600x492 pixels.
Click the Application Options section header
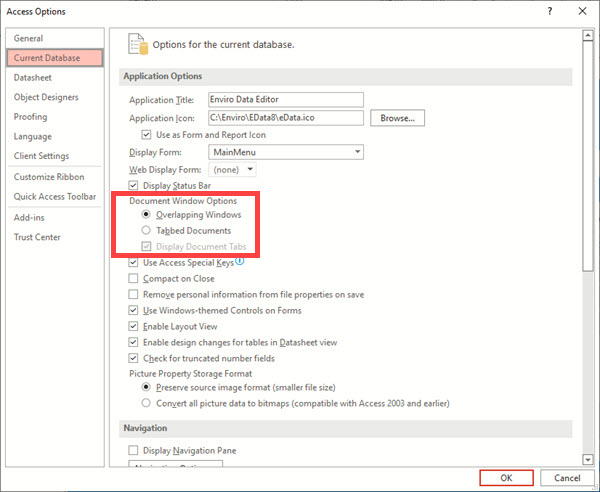point(346,76)
